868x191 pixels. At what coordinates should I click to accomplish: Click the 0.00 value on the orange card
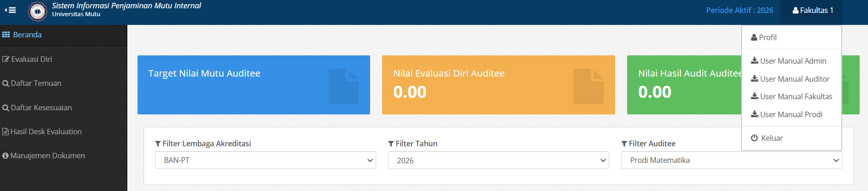tap(410, 92)
